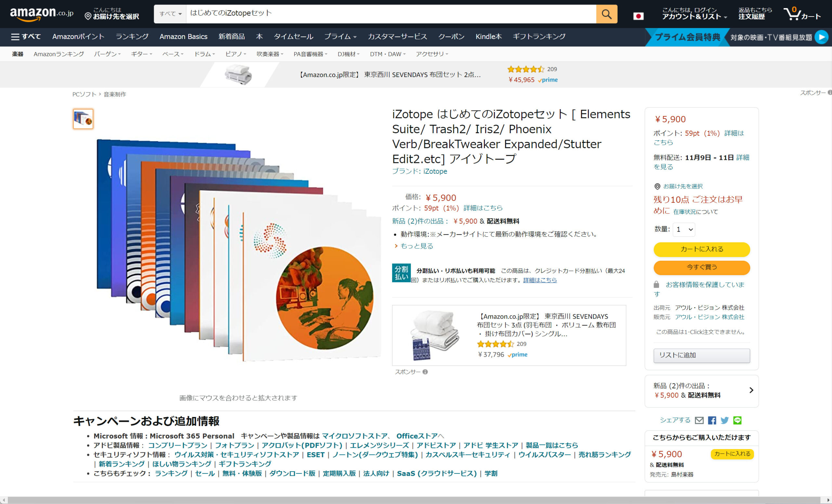Click small カートに入れる for 島村楽器 offer
This screenshot has width=832, height=504.
point(732,454)
